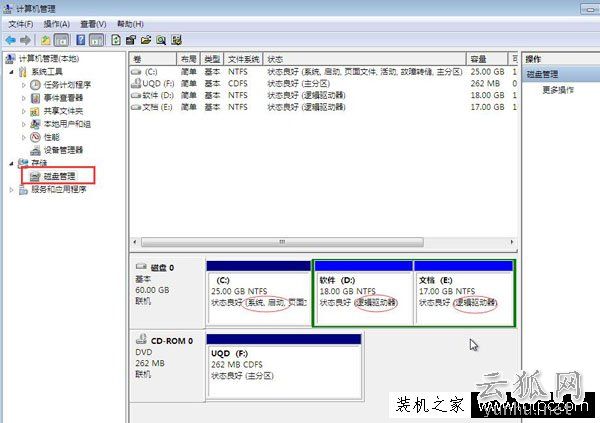600x423 pixels.
Task: Open the 文件(F) menu
Action: click(x=21, y=24)
